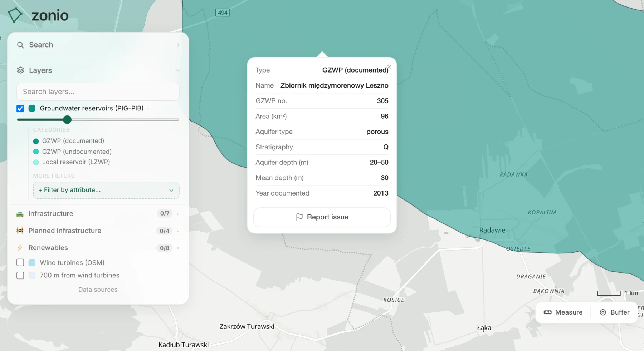Uncheck Groundwater reservoirs (PIG-PIB) layer
This screenshot has height=351, width=644.
(x=20, y=108)
